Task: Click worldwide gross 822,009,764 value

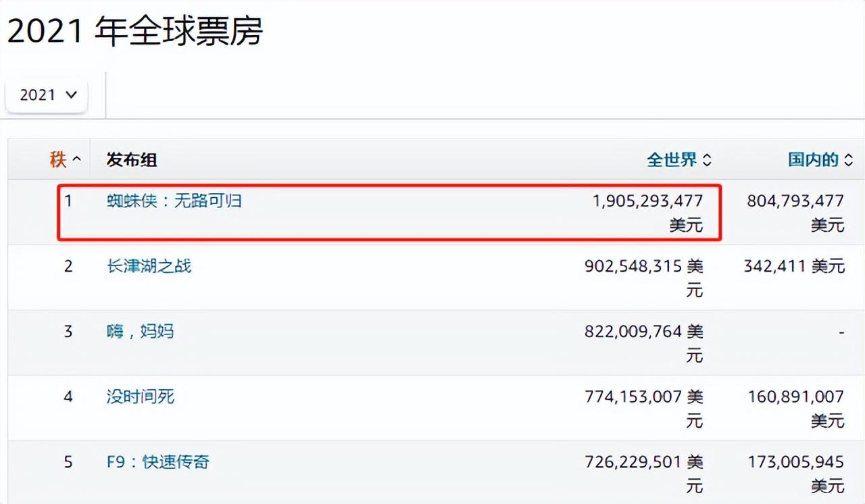Action: point(633,332)
